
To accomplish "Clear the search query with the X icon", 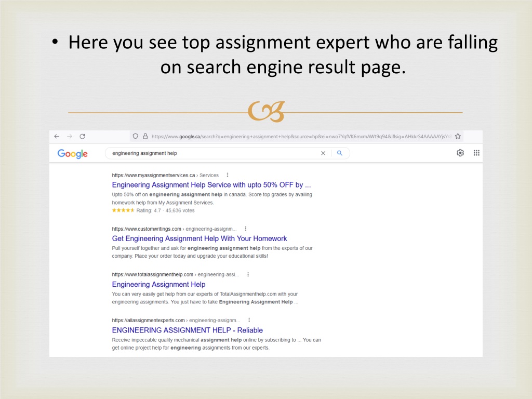I will tap(323, 153).
